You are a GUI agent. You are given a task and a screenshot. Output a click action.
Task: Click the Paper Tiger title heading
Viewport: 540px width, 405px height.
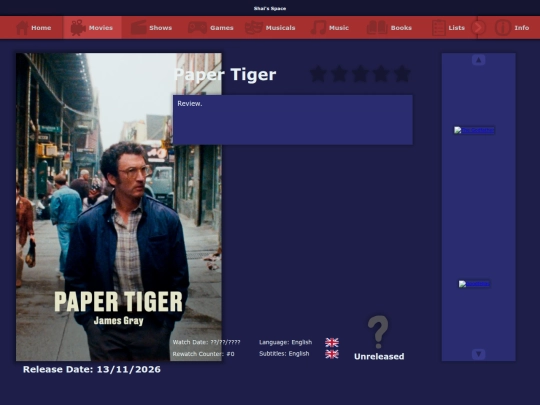225,74
